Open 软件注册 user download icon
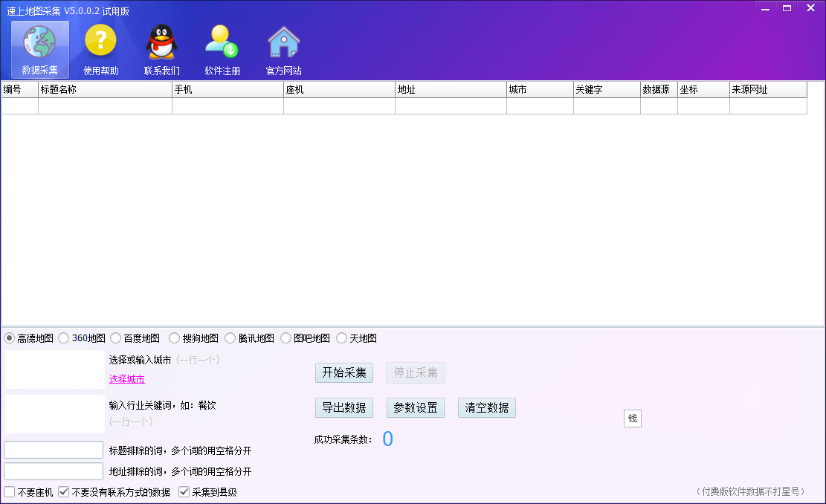Screen dimensions: 826x504 coord(222,50)
